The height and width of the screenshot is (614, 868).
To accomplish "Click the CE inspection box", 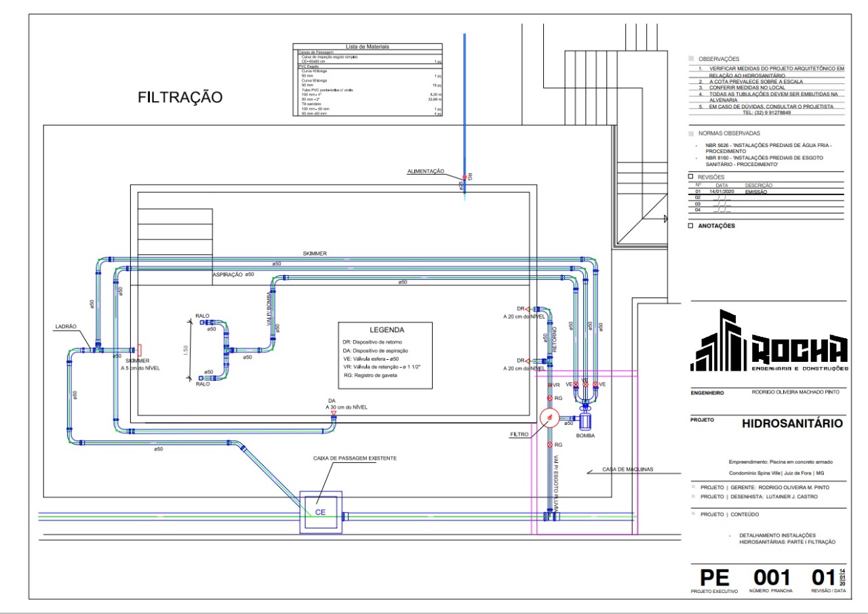I will tap(321, 512).
